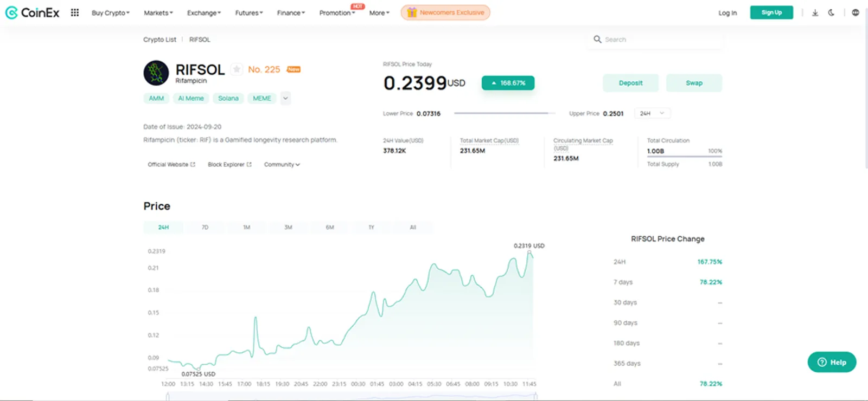Open Promotion dropdown menu
Screen dimensions: 868x401
[337, 12]
